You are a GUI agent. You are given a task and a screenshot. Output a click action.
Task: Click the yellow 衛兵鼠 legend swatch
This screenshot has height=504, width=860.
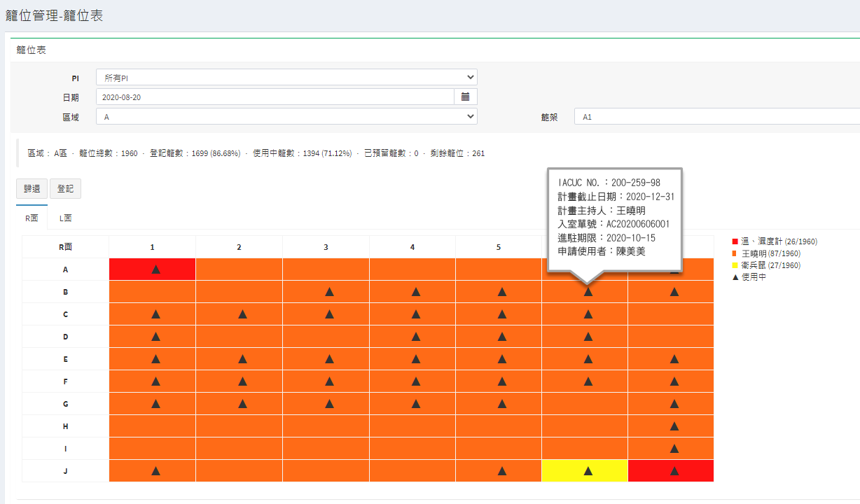tap(735, 266)
